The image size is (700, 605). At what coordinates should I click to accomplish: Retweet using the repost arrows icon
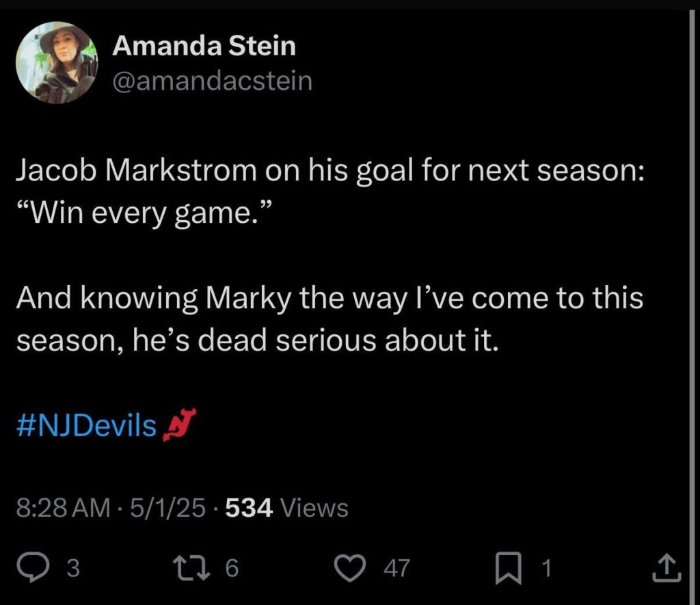(x=192, y=567)
